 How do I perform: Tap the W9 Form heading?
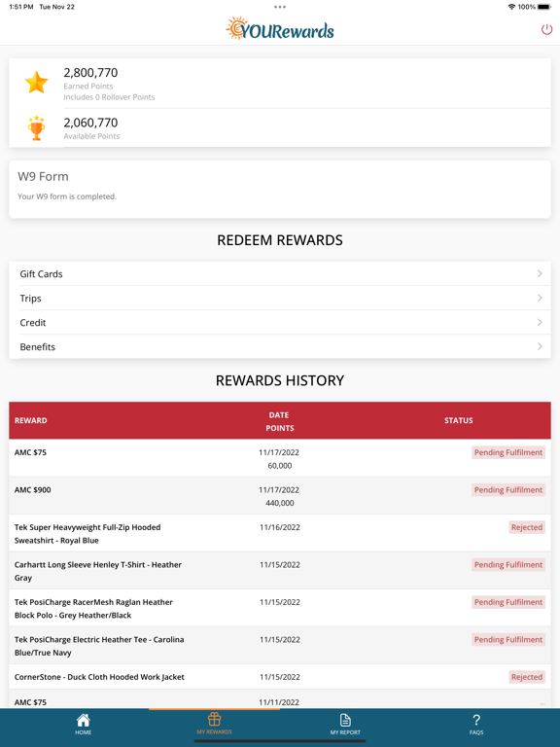coord(43,176)
